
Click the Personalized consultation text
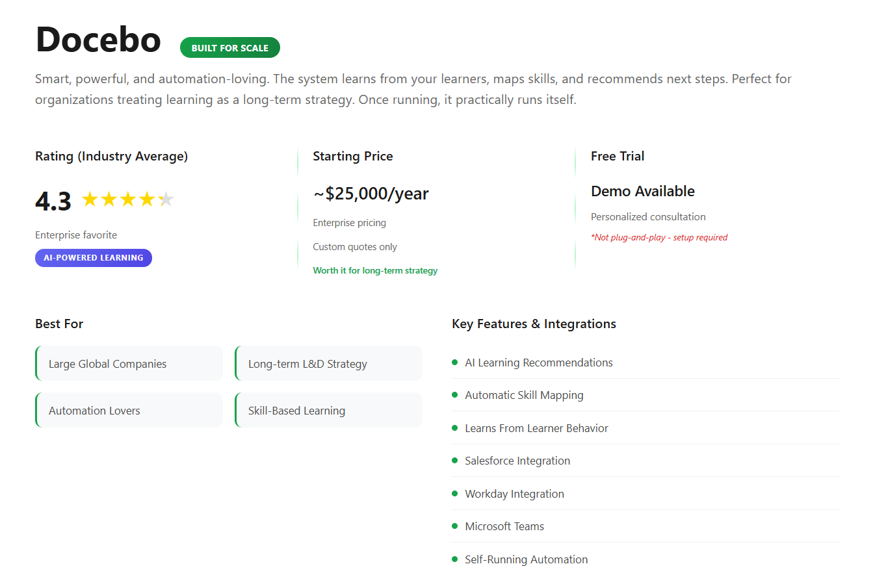click(648, 217)
